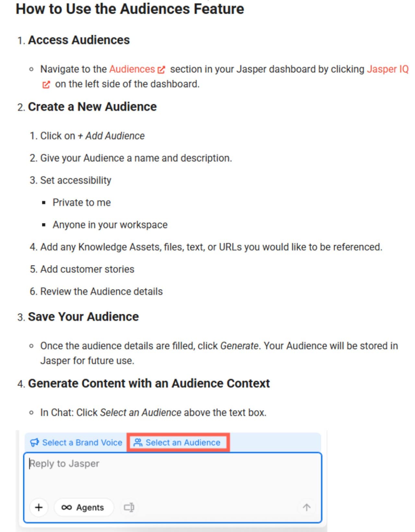Click the external-link icon after Jasper IQ
Screen dimensions: 415x532
point(46,85)
